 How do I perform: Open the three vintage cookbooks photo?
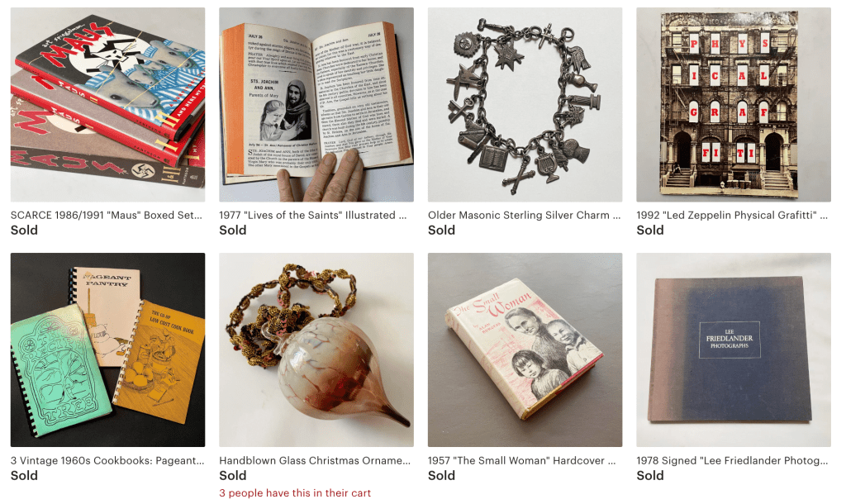[108, 349]
